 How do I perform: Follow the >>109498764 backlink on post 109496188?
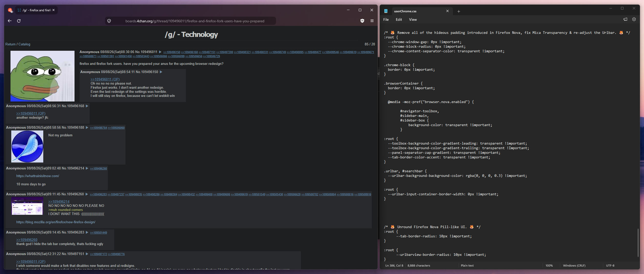[x=99, y=128]
